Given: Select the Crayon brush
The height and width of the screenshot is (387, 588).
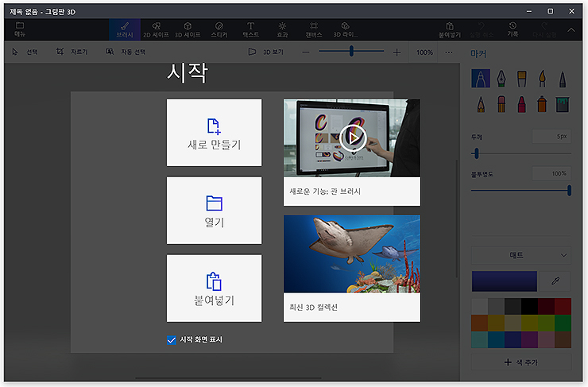Looking at the screenshot, I should click(521, 104).
